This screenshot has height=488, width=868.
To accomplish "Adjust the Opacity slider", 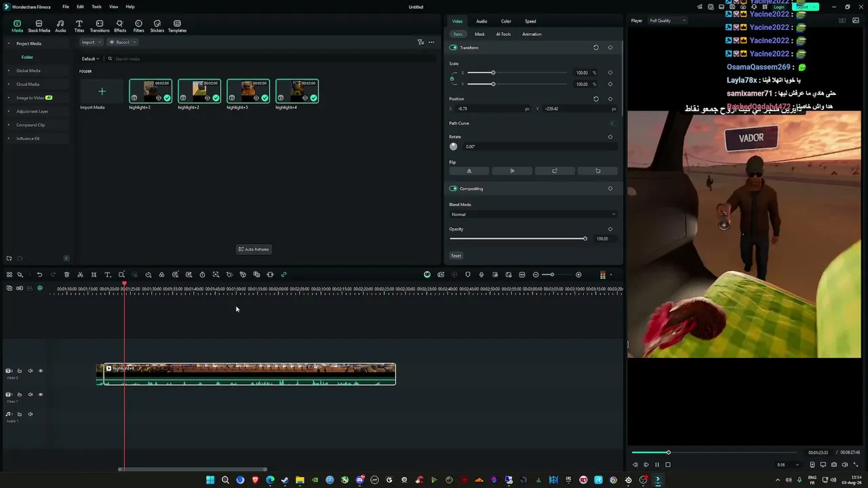I will pos(517,239).
